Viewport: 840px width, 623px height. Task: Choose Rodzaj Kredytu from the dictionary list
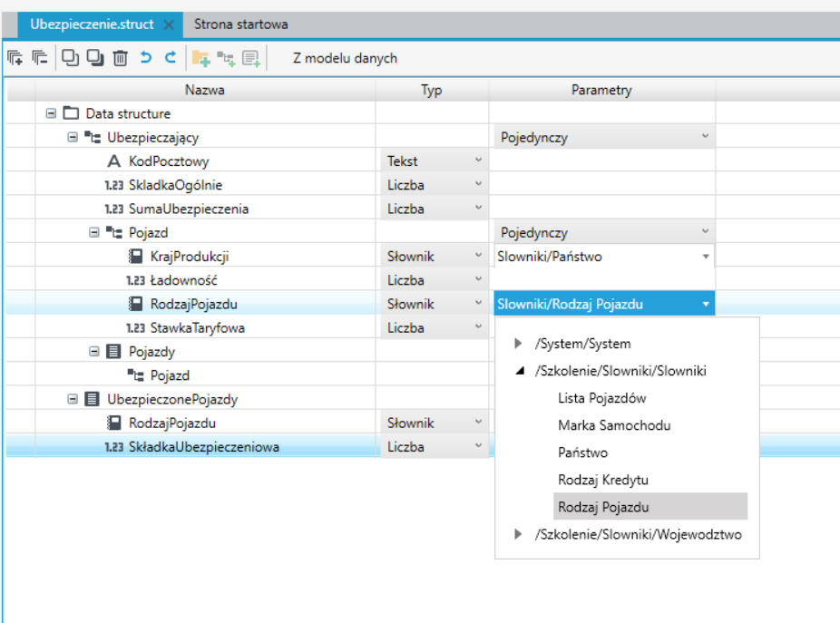point(603,480)
